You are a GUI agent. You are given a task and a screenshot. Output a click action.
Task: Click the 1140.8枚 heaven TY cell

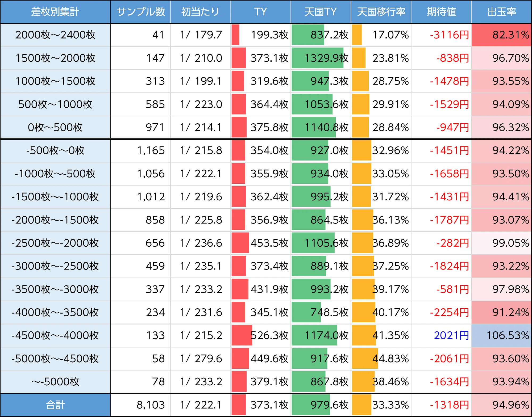[321, 127]
